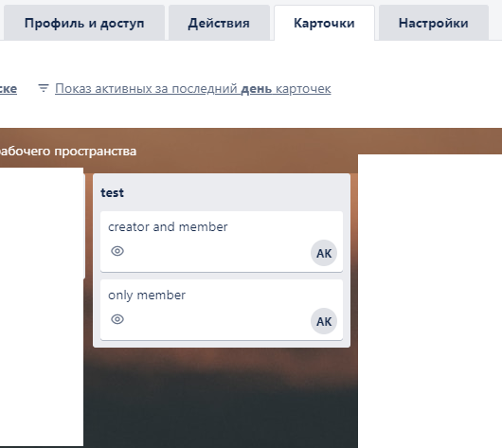Click the AK avatar on creator and member card
502x448 pixels.
tap(324, 253)
